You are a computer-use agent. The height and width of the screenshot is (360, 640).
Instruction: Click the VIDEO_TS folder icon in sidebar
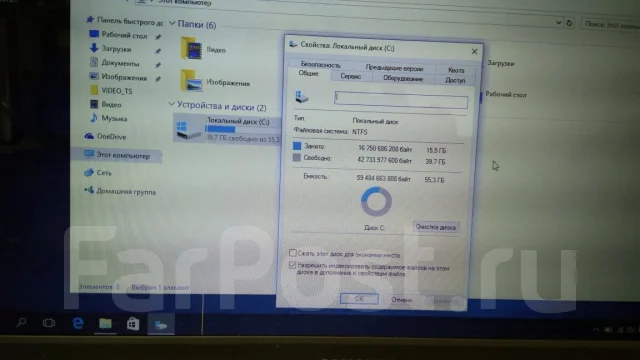point(94,90)
